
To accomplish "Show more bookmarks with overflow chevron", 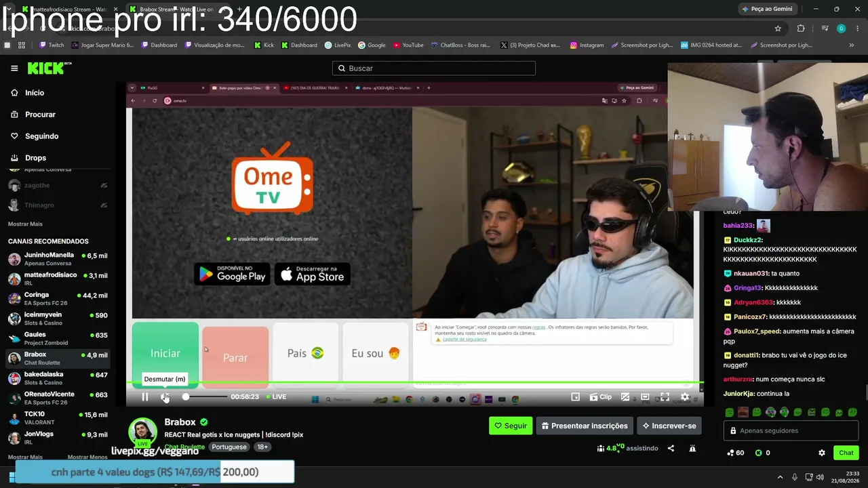I will click(852, 45).
